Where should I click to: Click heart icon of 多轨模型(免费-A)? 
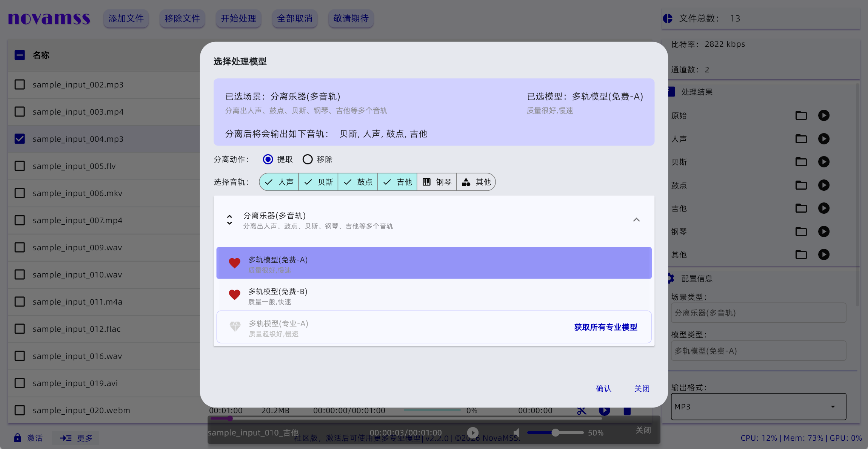[x=235, y=263]
